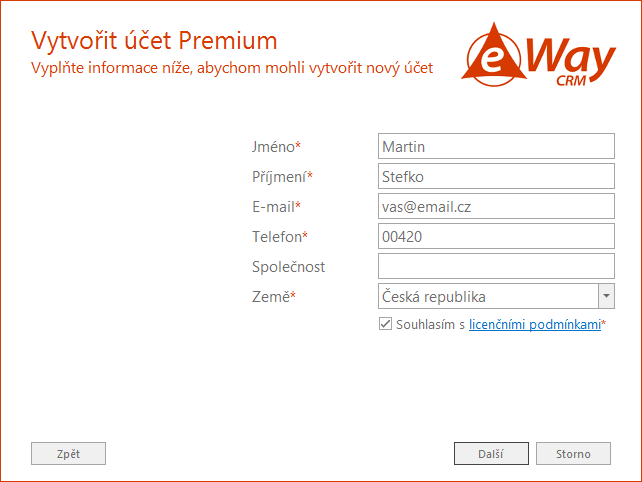Uncheck the Souhlasím s licenčními podmínkami checkbox
The image size is (642, 482).
(385, 324)
